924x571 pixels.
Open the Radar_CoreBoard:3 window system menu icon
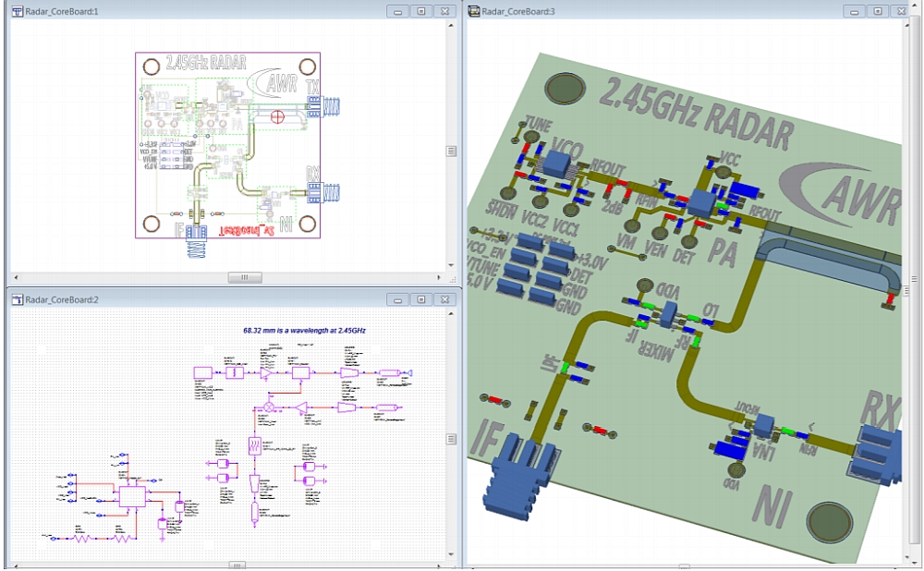(474, 11)
